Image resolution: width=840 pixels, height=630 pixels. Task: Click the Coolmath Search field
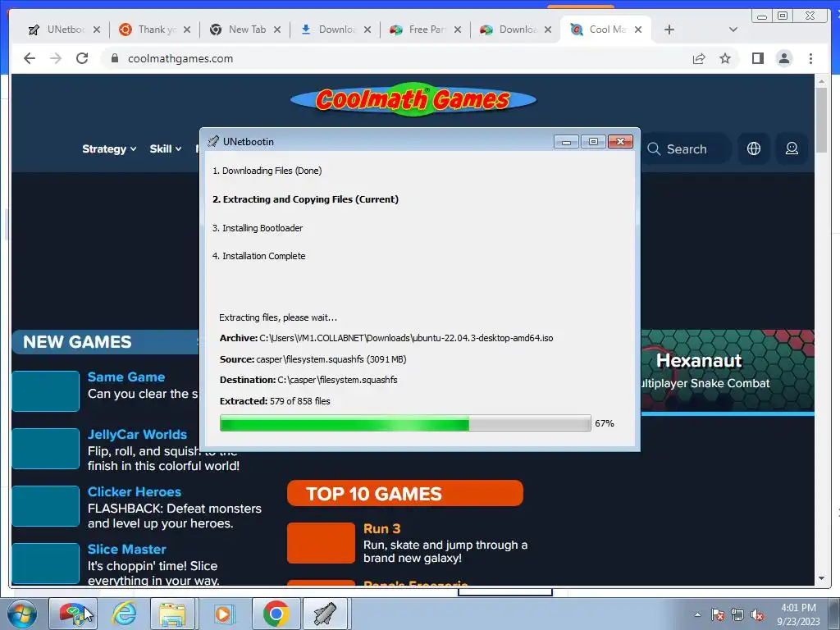687,149
